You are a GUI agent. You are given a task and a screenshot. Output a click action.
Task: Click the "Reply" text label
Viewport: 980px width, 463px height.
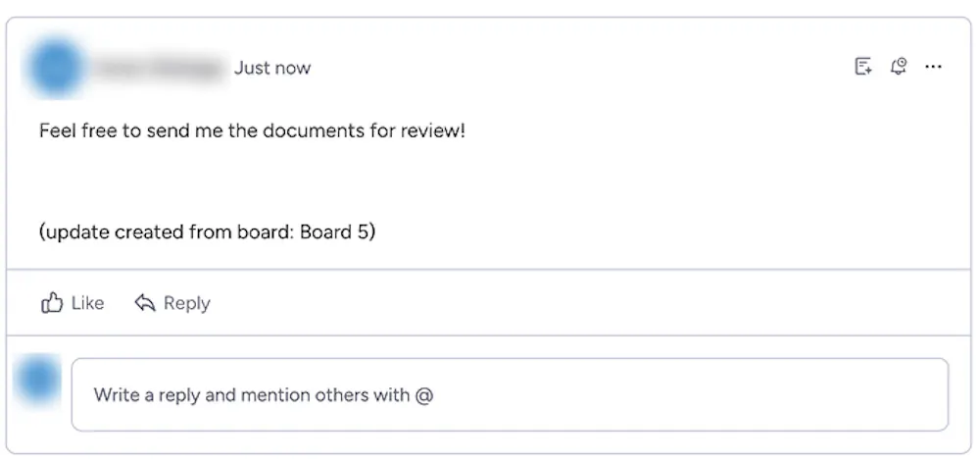[x=187, y=304]
